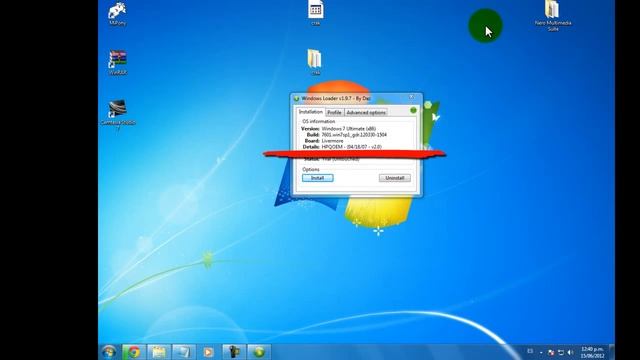Open the Advanced options tab

click(x=366, y=112)
